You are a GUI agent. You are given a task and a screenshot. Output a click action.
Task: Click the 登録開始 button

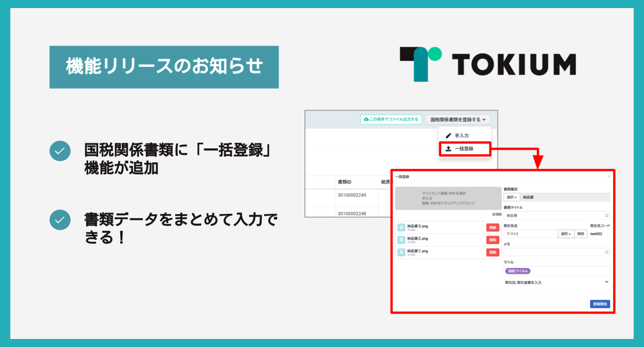coord(600,304)
